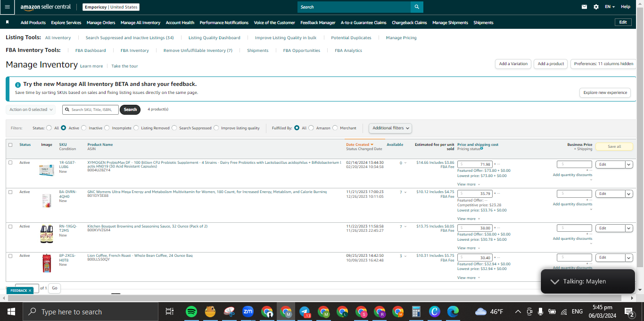Open Telegram from the taskbar
Screen dimensions: 644x321
[x=305, y=312]
